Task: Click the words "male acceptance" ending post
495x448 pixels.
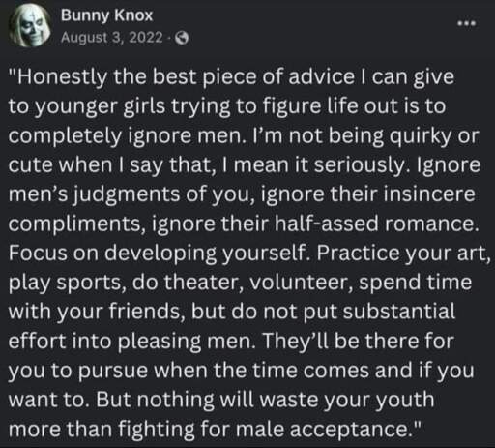Action: (324, 430)
